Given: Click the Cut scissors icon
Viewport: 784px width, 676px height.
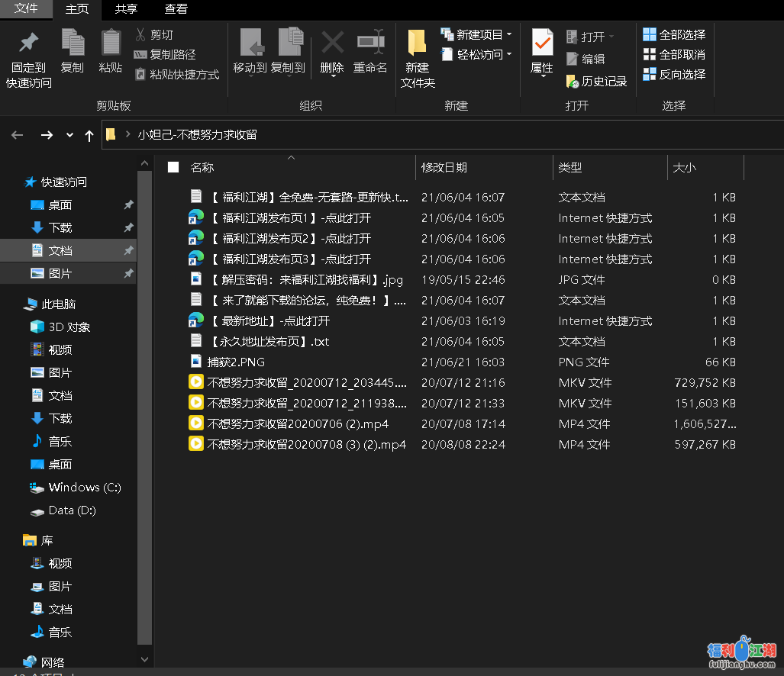Looking at the screenshot, I should [x=140, y=35].
